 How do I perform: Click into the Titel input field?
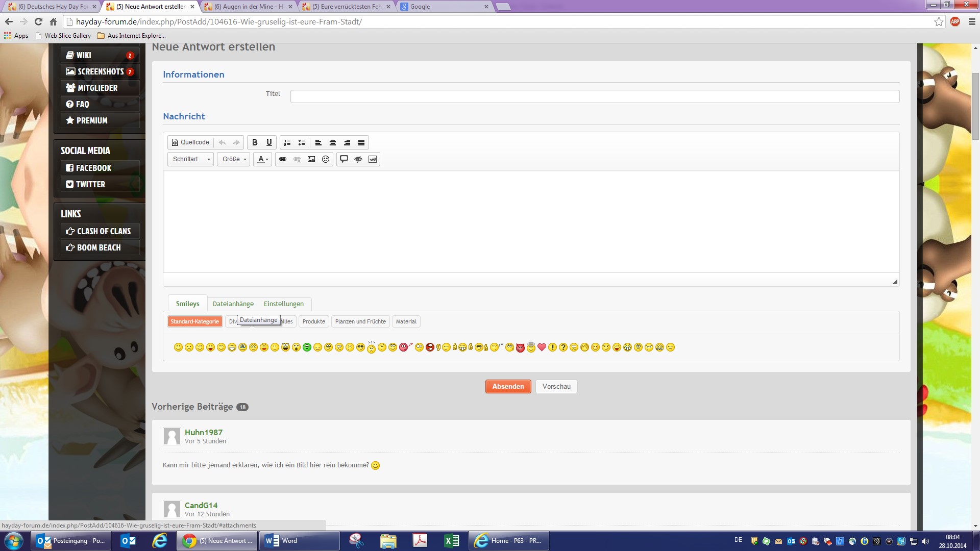click(x=595, y=96)
